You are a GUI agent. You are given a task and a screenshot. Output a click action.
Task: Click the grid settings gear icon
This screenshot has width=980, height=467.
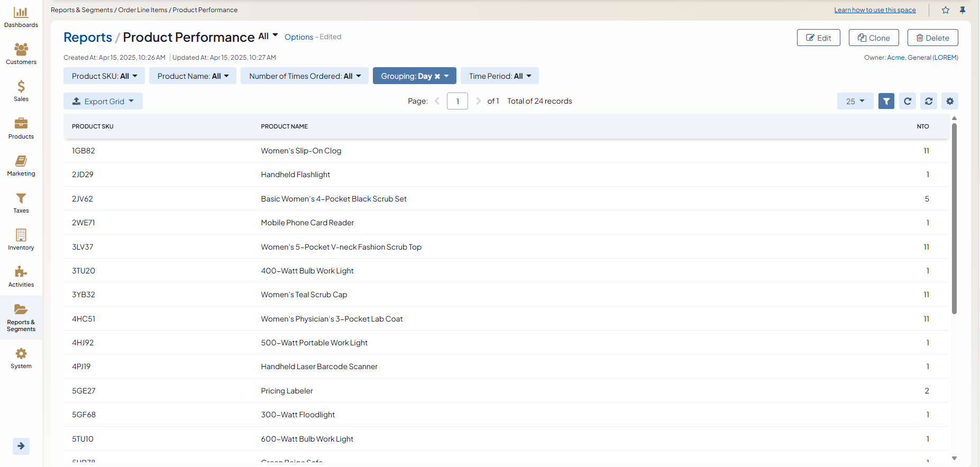coord(950,101)
